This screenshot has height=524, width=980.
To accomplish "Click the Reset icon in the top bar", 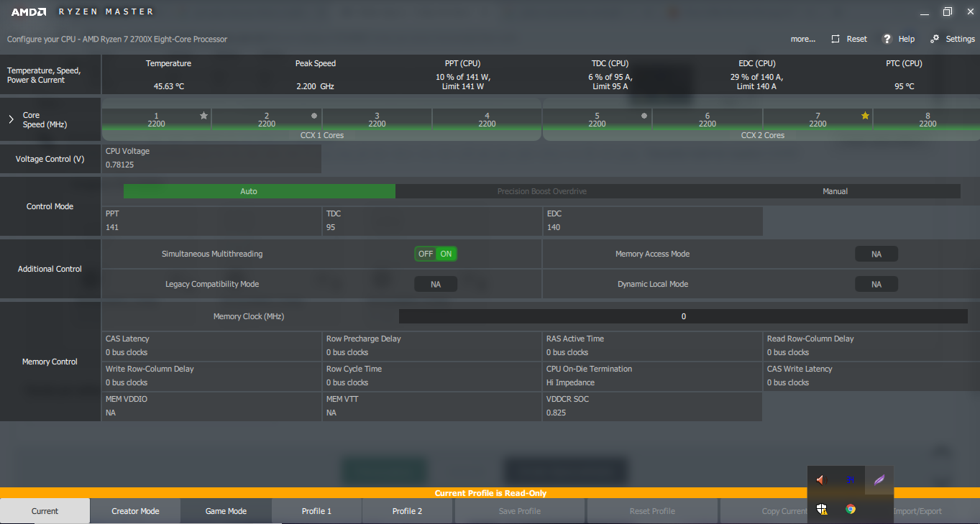I will point(835,39).
